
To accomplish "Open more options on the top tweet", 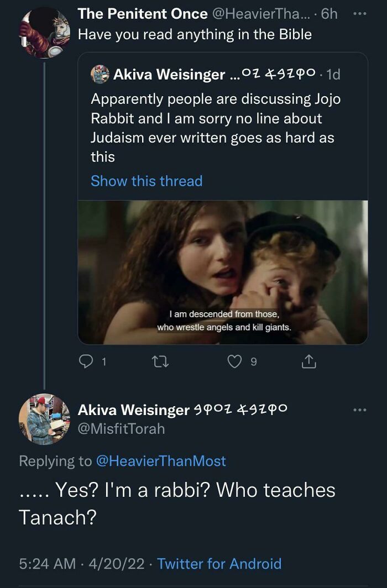I will pos(360,13).
